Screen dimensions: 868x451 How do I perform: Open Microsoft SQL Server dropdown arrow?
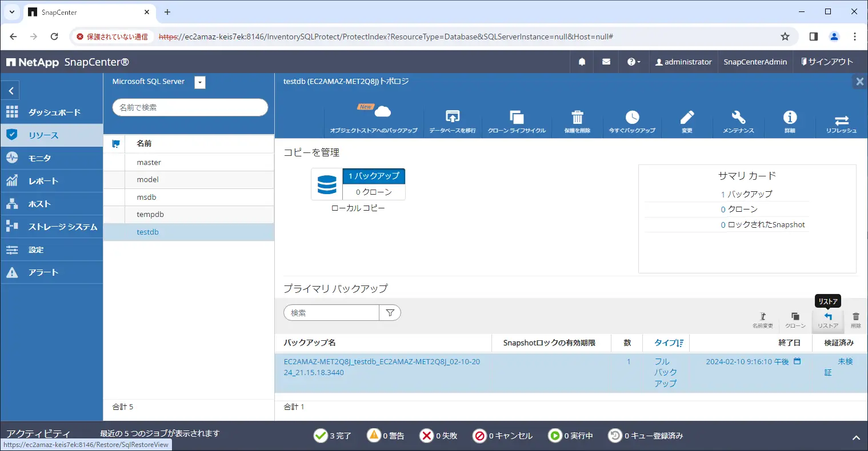click(199, 82)
